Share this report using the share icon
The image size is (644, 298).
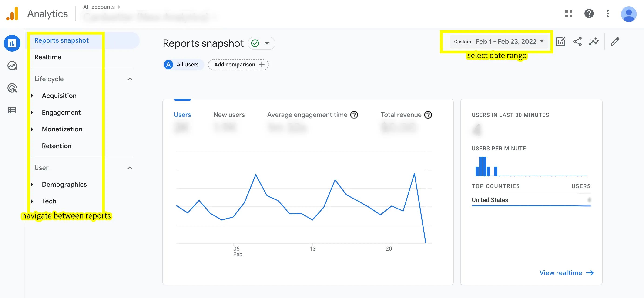pyautogui.click(x=577, y=41)
